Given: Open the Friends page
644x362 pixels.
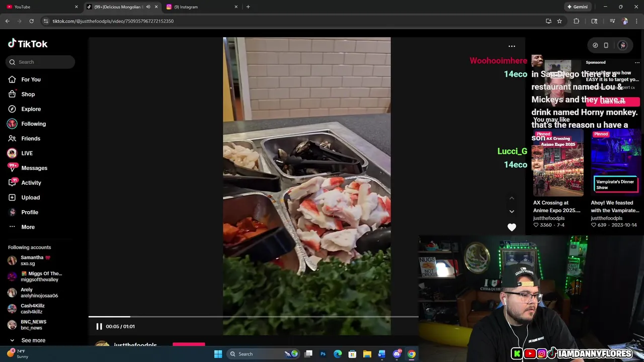Looking at the screenshot, I should coord(30,138).
